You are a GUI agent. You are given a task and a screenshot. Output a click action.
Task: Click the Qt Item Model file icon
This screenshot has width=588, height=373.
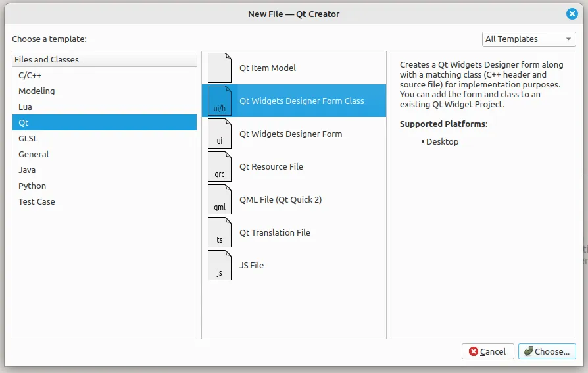(x=220, y=68)
